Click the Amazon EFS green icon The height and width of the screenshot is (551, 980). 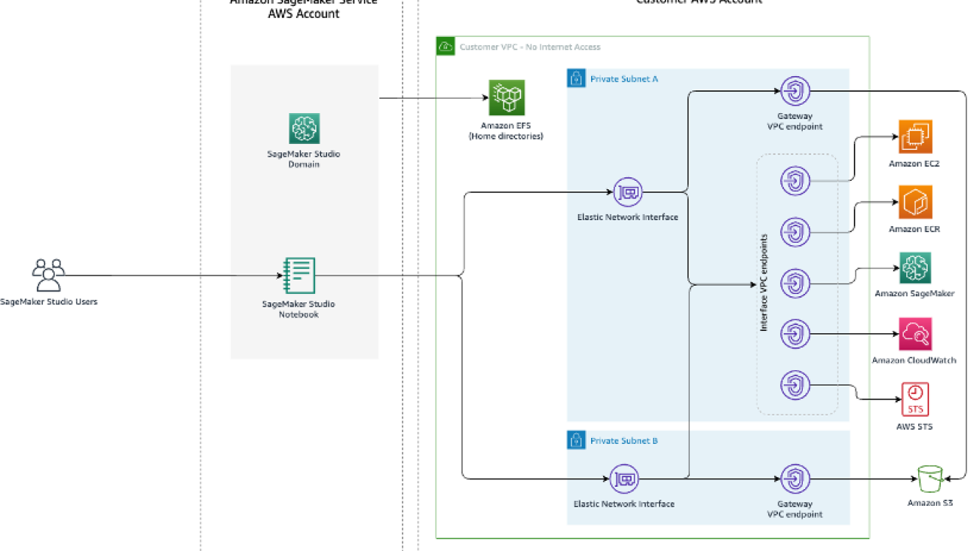tap(507, 97)
